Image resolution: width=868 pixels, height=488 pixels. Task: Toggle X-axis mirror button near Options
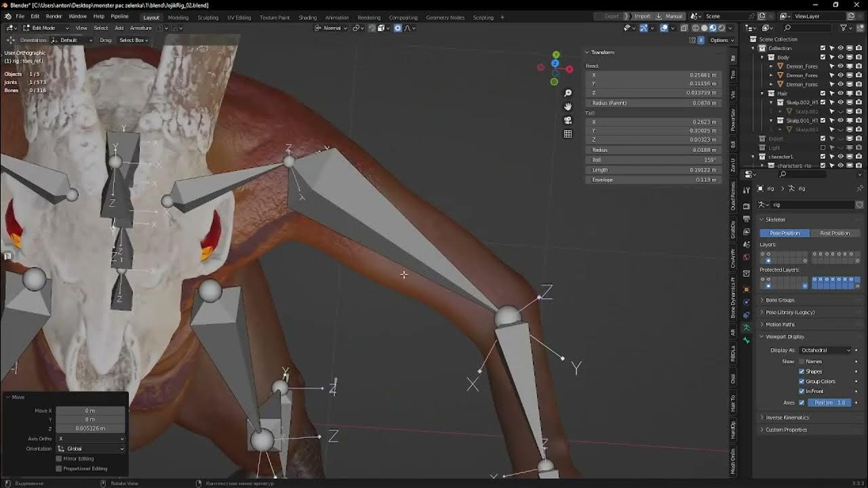[x=701, y=40]
